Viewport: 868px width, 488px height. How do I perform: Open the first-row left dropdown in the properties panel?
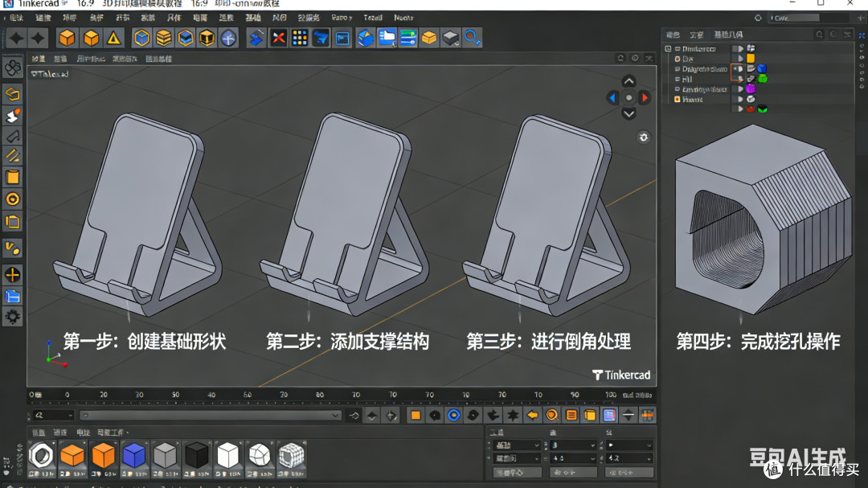[x=517, y=445]
